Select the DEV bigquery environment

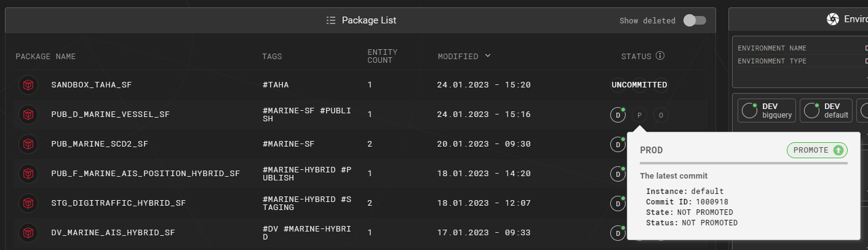(766, 111)
